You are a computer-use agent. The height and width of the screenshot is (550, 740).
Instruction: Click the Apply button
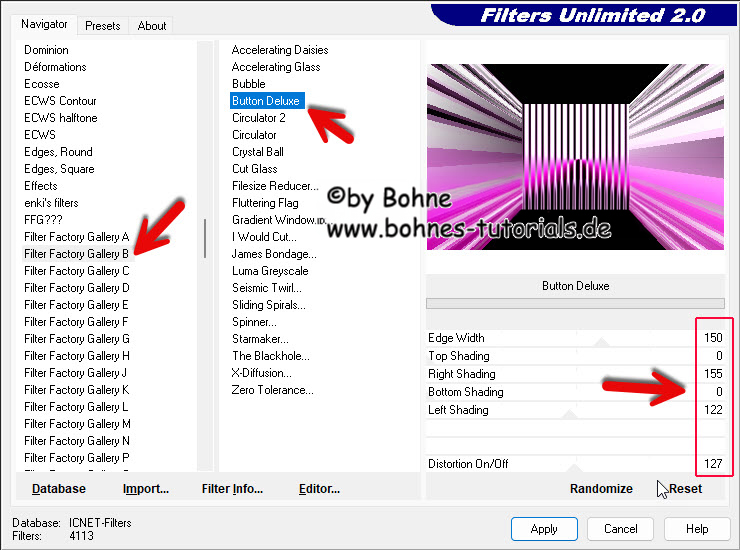coord(544,528)
